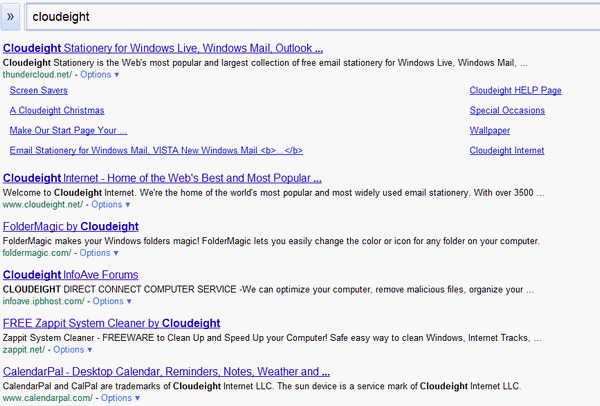Click the zappit.net/ green URL text
This screenshot has height=406, width=600.
tap(24, 350)
